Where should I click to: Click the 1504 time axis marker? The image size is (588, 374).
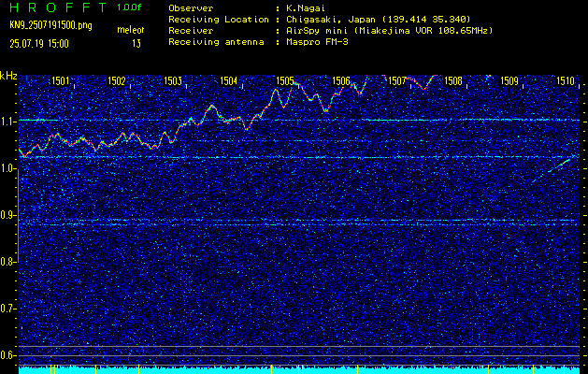[x=229, y=80]
